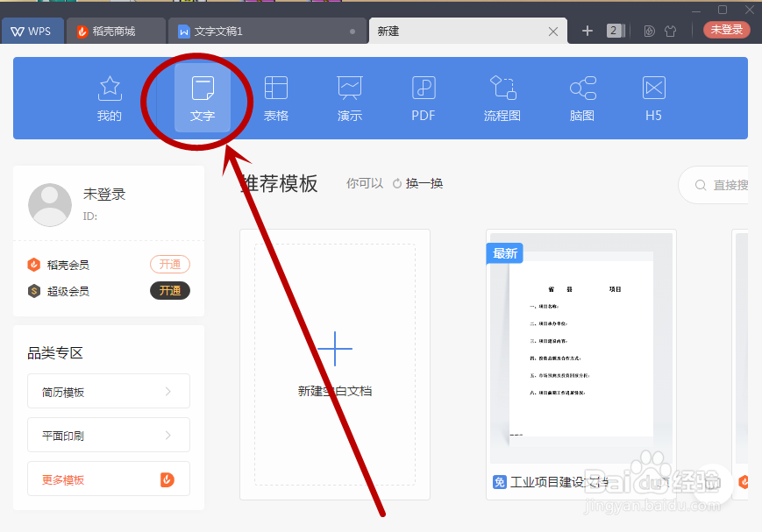Open the t-shirt skin theme icon
Viewport: 762px width, 532px height.
click(671, 30)
